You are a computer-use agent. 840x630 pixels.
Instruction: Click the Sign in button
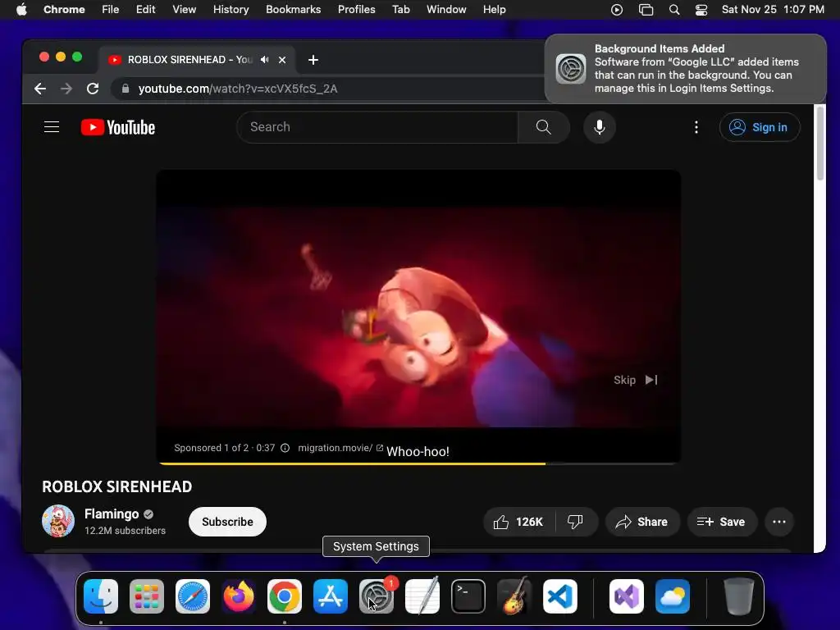point(760,127)
